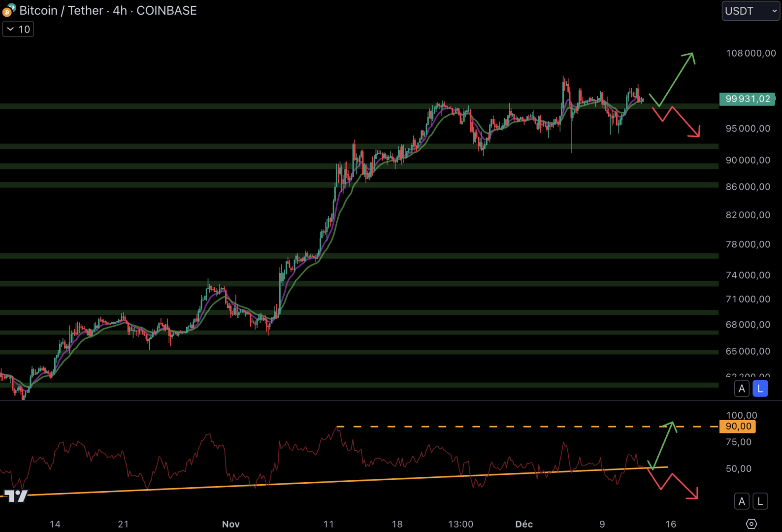Toggle auto scale (A) on RSI pane
This screenshot has height=532, width=782.
point(742,501)
